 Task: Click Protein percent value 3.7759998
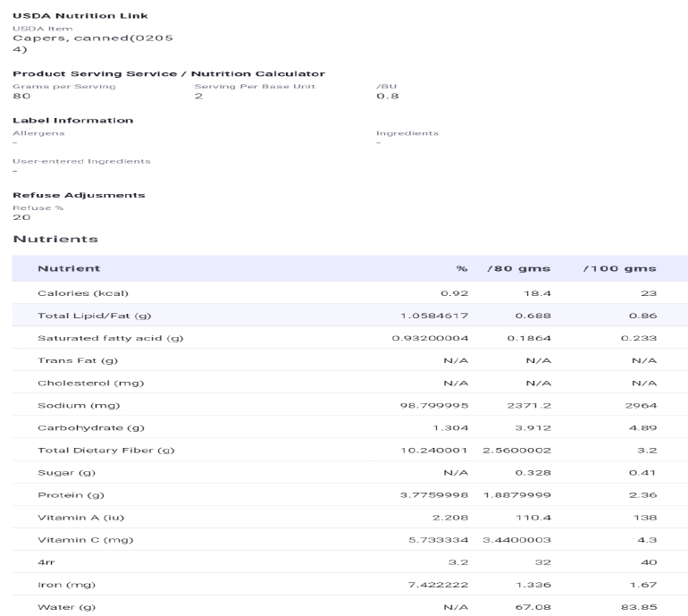(x=434, y=494)
